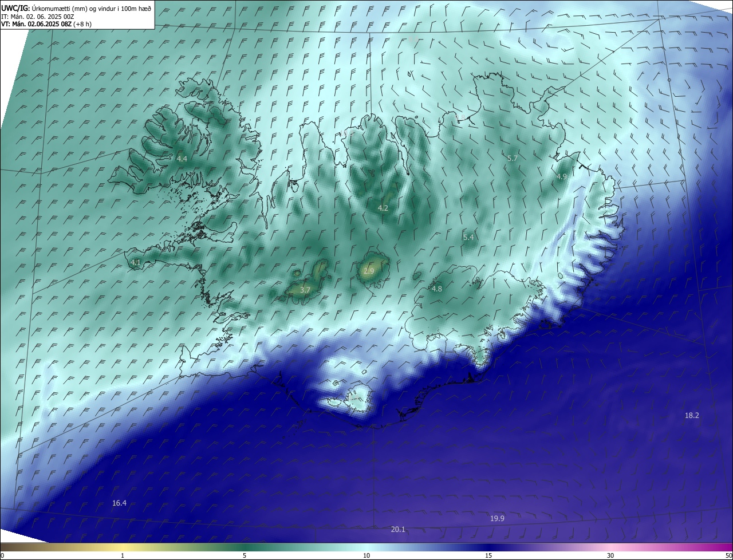Click the 2.9 value on the central glacier
The image size is (733, 560).
pyautogui.click(x=369, y=271)
